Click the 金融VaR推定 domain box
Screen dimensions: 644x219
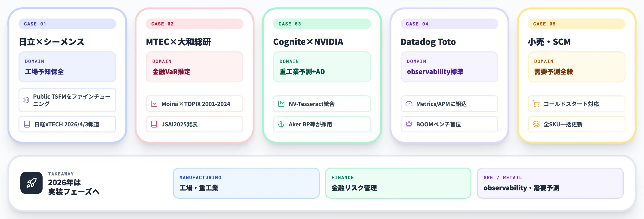point(195,67)
